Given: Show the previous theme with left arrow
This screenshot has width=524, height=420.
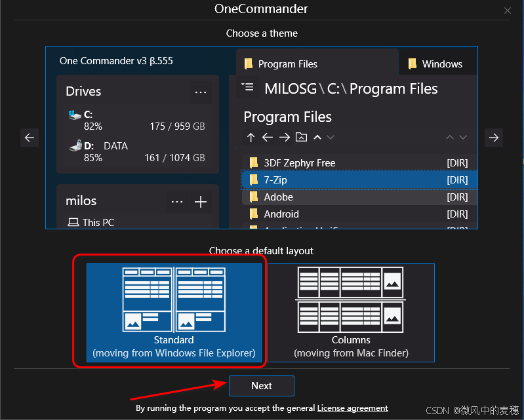Looking at the screenshot, I should [30, 138].
